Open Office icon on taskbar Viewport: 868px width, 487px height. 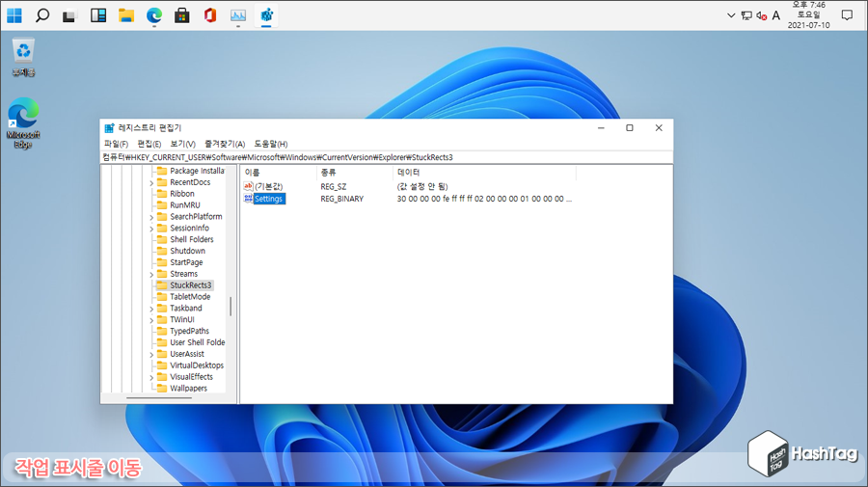pos(210,15)
